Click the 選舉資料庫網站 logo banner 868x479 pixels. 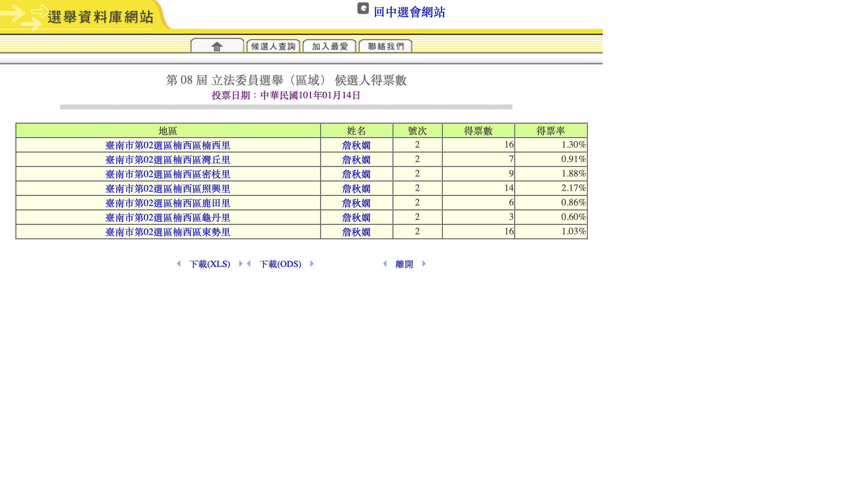tap(100, 17)
